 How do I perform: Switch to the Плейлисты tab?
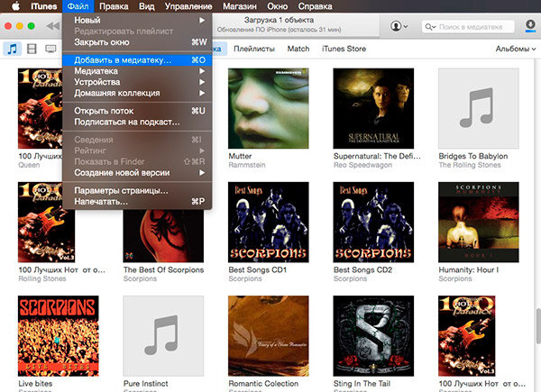pyautogui.click(x=254, y=49)
